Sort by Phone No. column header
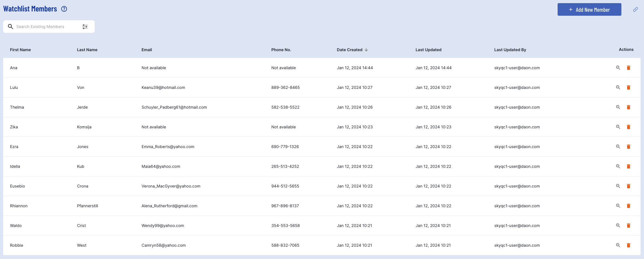Viewport: 644px width, 259px height. pos(281,50)
